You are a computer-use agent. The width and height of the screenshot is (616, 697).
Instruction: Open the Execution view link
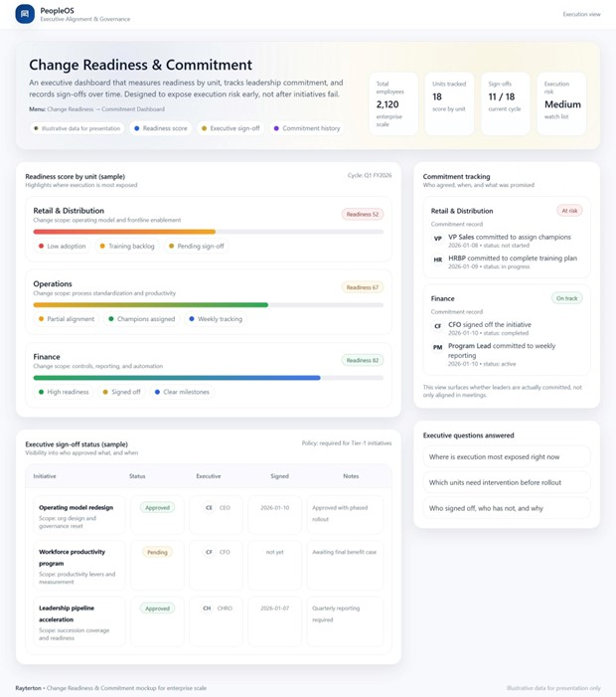click(x=581, y=14)
